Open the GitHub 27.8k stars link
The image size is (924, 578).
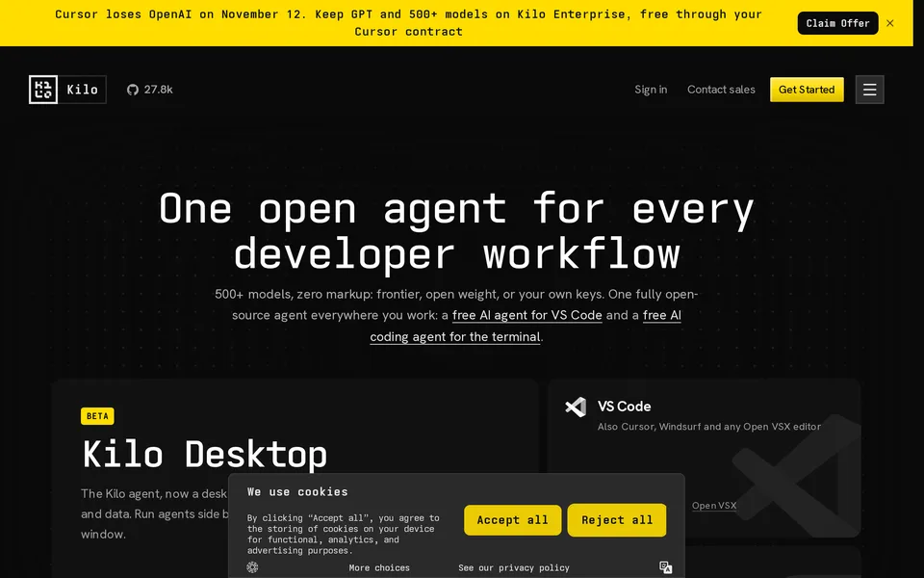pyautogui.click(x=150, y=90)
